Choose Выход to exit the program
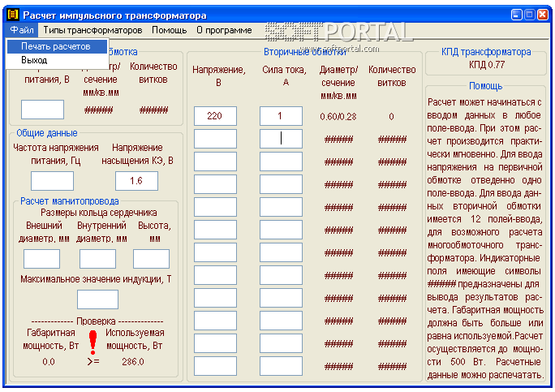555x392 pixels. pyautogui.click(x=57, y=60)
